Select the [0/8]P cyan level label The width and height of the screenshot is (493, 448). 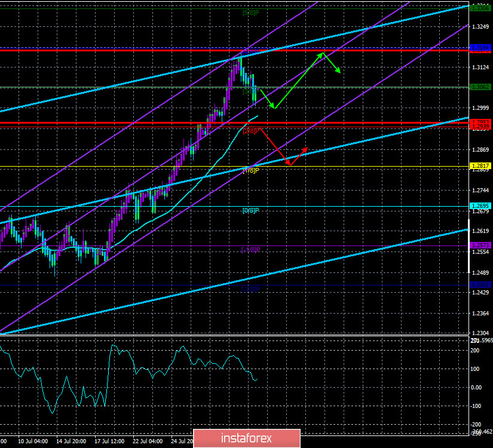pyautogui.click(x=250, y=210)
